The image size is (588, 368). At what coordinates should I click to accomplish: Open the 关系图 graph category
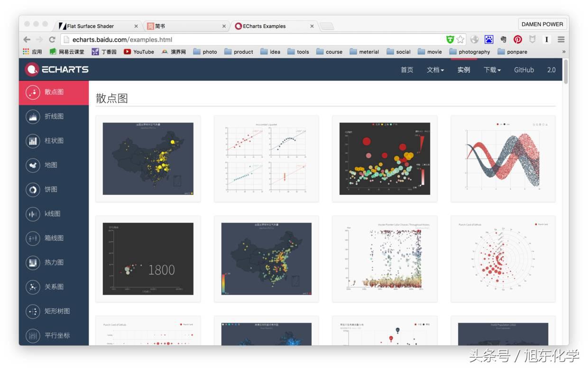pos(54,287)
